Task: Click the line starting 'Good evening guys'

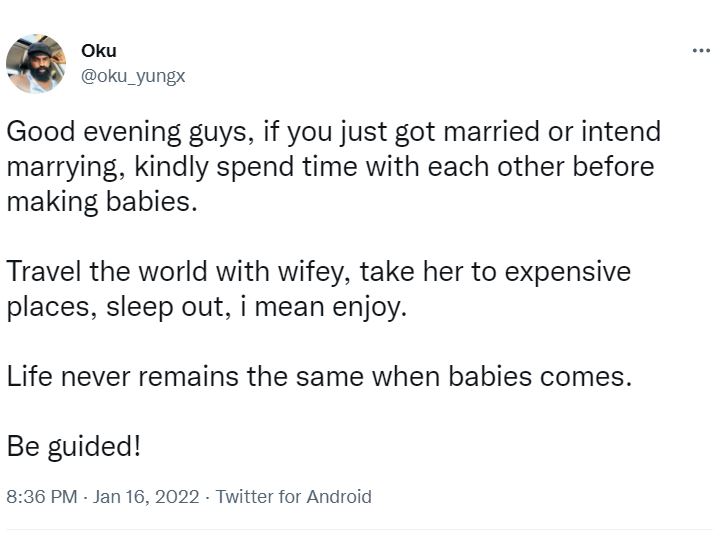Action: click(x=334, y=133)
